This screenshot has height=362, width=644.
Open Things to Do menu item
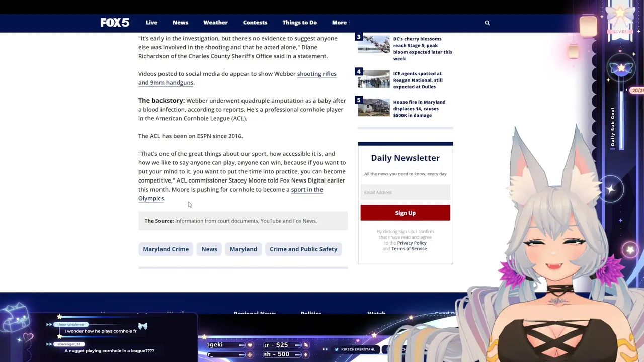coord(299,23)
